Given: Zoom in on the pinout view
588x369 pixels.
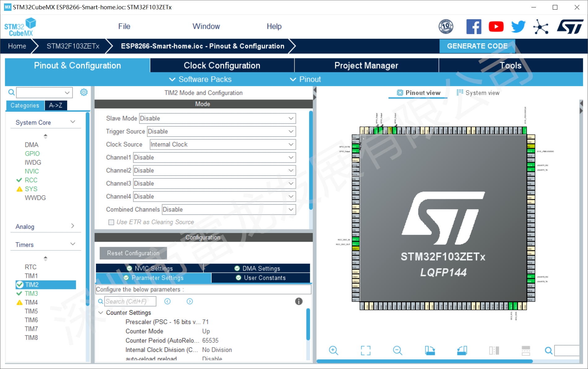Looking at the screenshot, I should pos(333,350).
